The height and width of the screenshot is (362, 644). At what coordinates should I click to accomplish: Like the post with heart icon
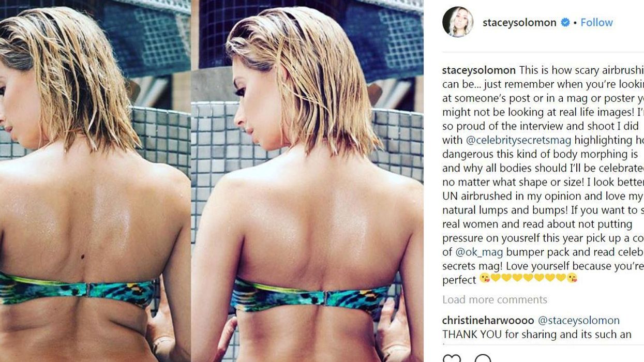coord(452,358)
